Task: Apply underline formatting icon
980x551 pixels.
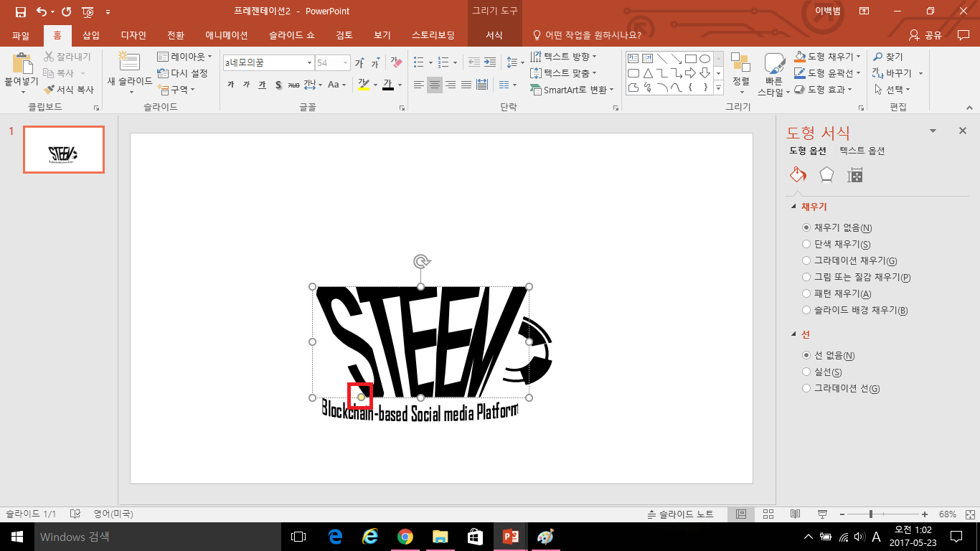Action: [262, 85]
